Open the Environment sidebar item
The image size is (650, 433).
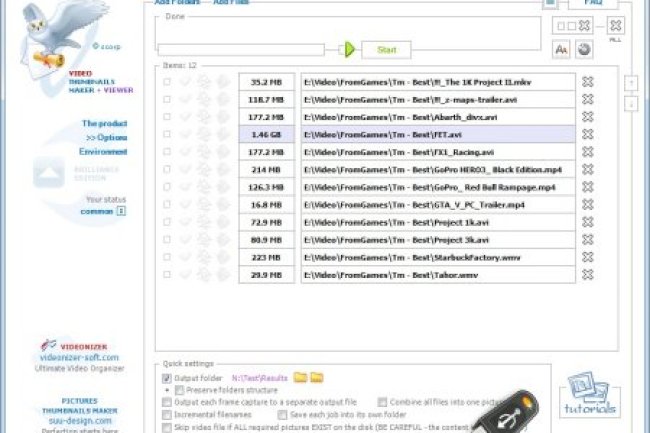coord(103,152)
